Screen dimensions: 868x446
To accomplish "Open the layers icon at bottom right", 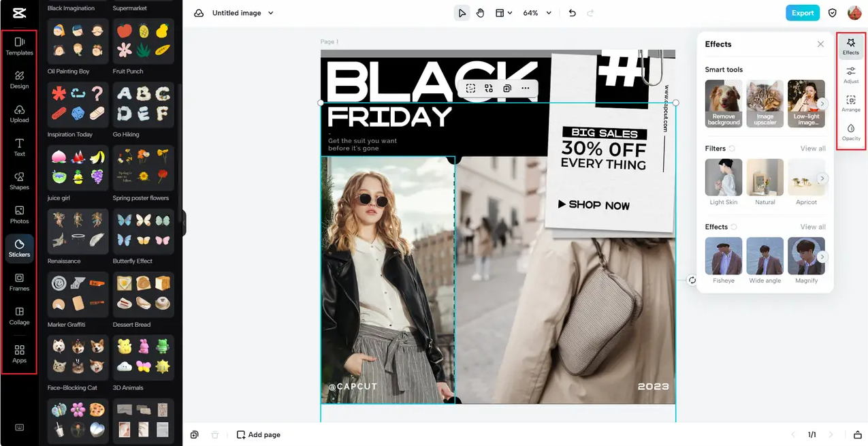I will pos(857,434).
